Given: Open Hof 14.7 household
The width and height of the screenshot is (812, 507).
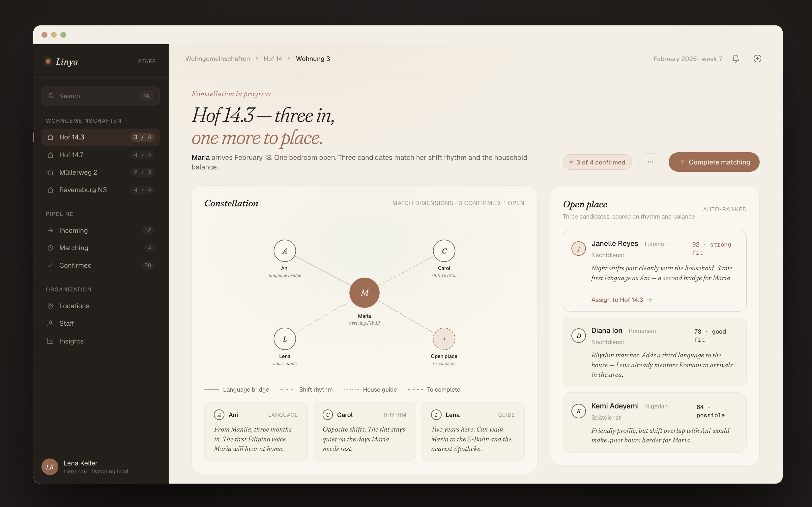Looking at the screenshot, I should click(101, 155).
